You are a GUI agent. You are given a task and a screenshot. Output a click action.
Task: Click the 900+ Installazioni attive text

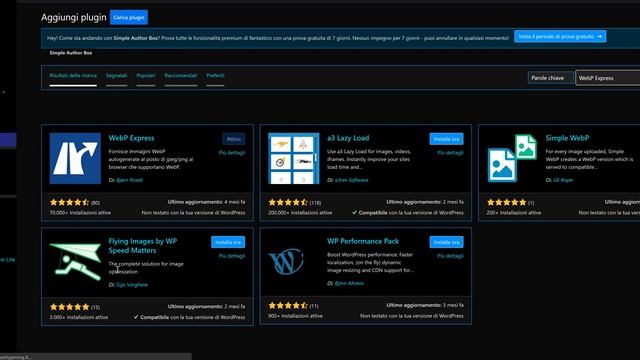[295, 316]
